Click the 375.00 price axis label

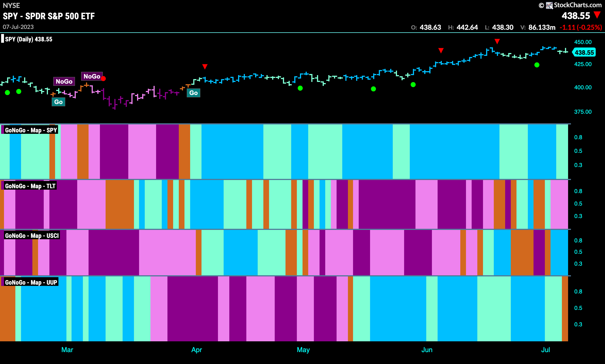click(583, 112)
